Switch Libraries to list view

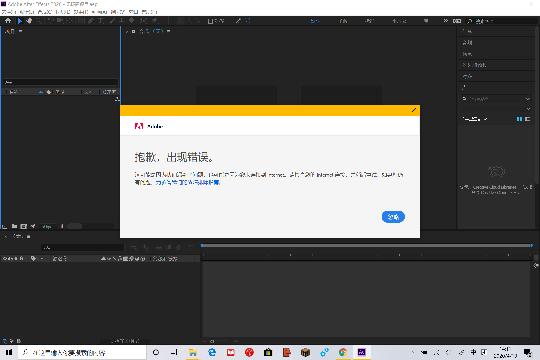click(527, 119)
